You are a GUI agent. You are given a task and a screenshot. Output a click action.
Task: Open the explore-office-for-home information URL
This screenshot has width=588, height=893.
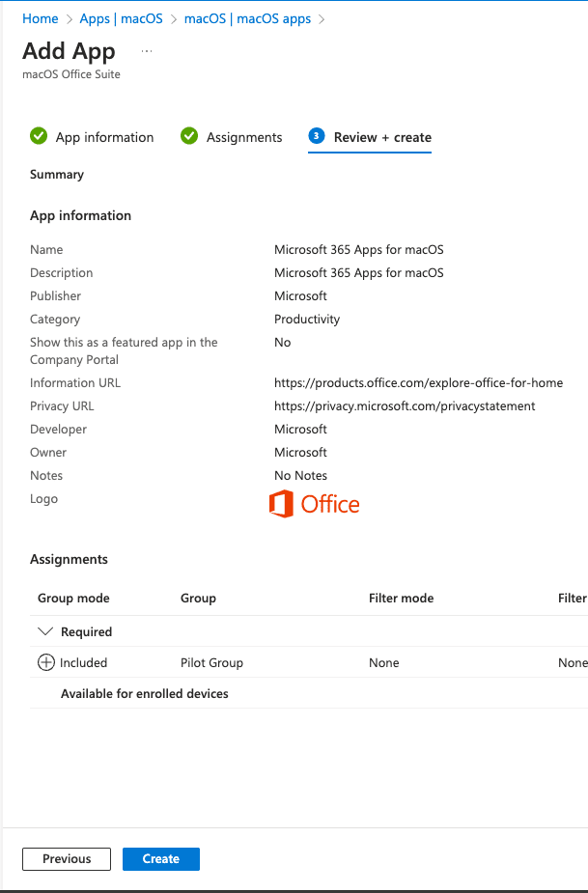click(418, 382)
